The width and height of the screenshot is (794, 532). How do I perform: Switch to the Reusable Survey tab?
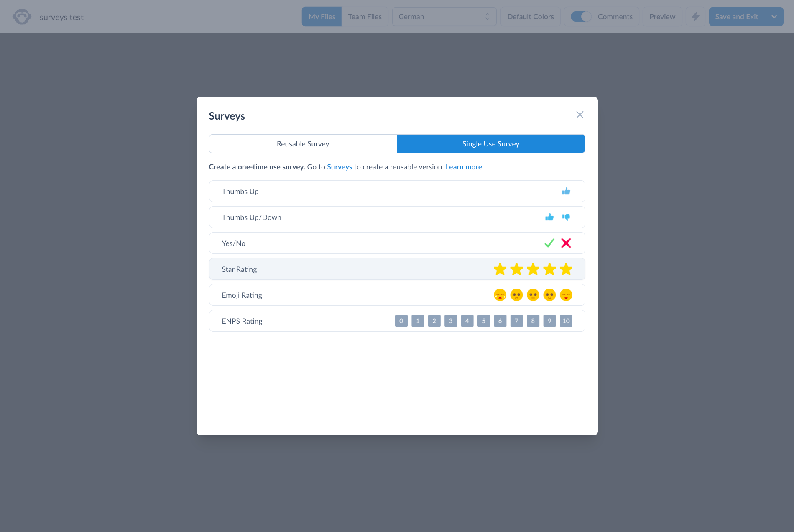(303, 143)
